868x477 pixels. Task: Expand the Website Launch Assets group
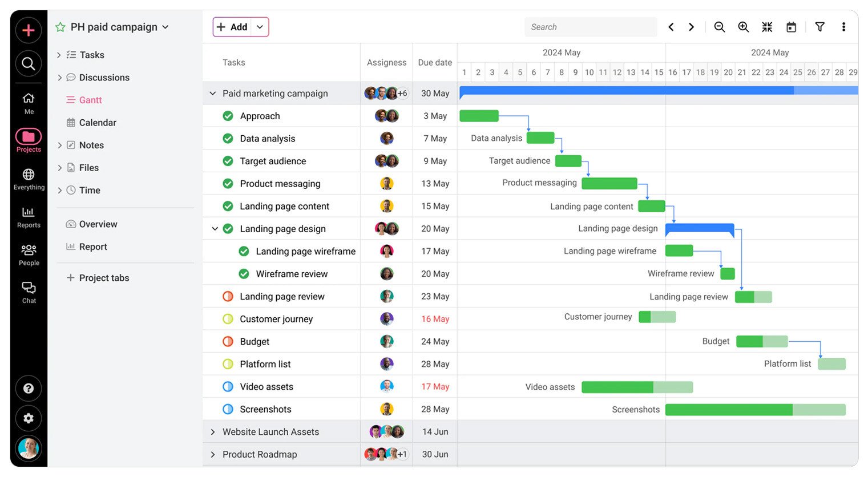[213, 432]
